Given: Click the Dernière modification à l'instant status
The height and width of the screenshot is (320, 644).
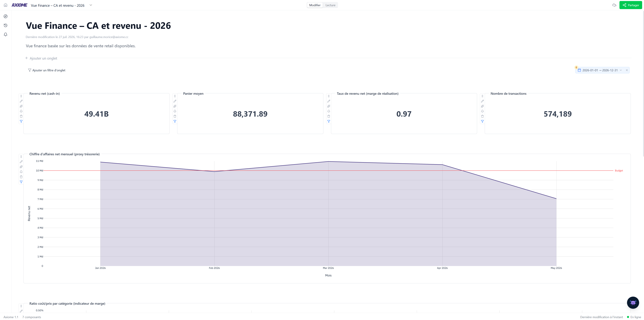Looking at the screenshot, I should [x=601, y=317].
